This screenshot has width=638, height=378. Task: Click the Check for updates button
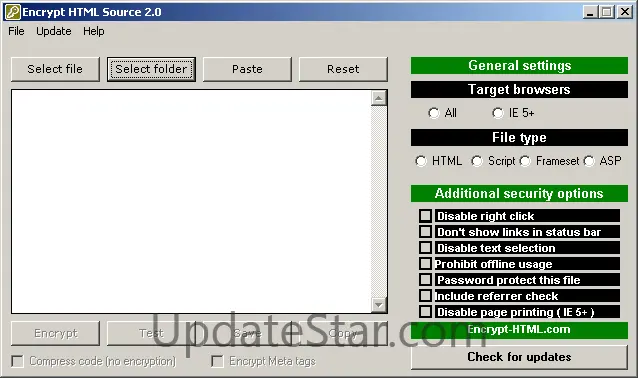click(x=519, y=357)
